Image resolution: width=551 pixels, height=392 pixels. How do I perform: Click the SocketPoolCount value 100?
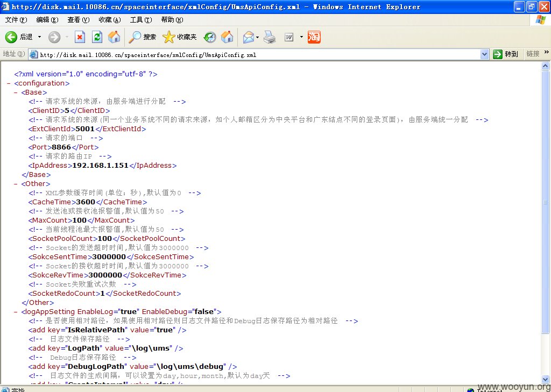coord(105,239)
